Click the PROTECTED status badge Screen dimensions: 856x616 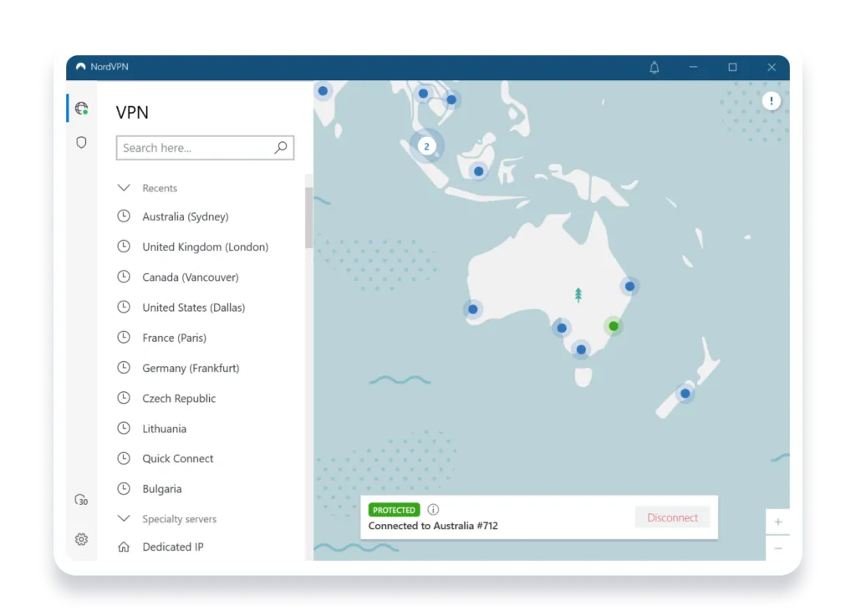point(394,510)
